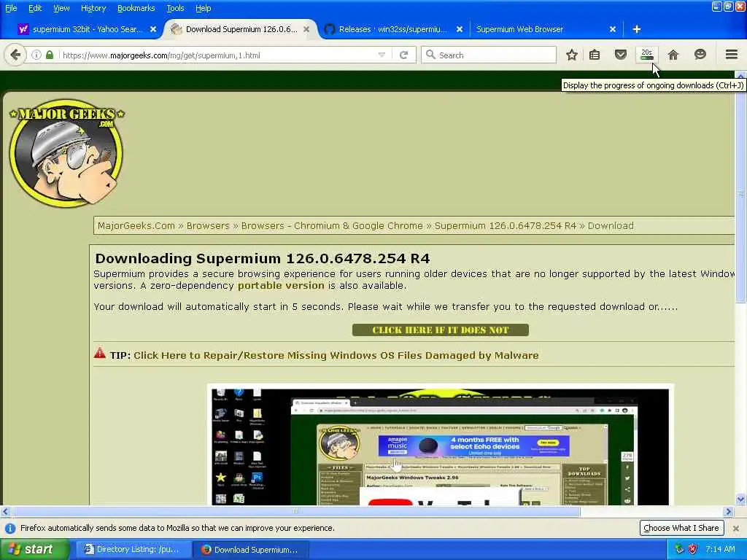The height and width of the screenshot is (560, 747).
Task: Open the File menu
Action: 11,8
